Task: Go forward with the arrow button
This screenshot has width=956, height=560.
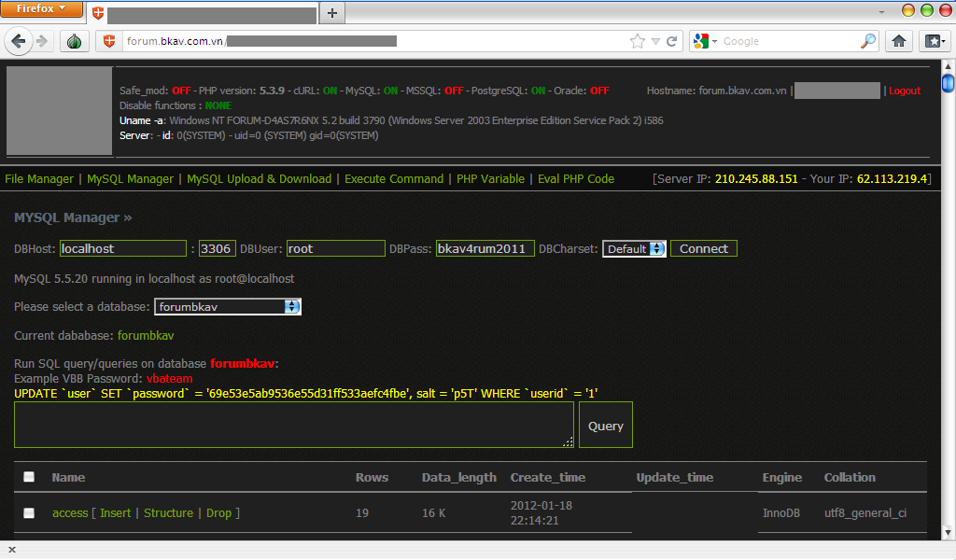Action: point(42,41)
